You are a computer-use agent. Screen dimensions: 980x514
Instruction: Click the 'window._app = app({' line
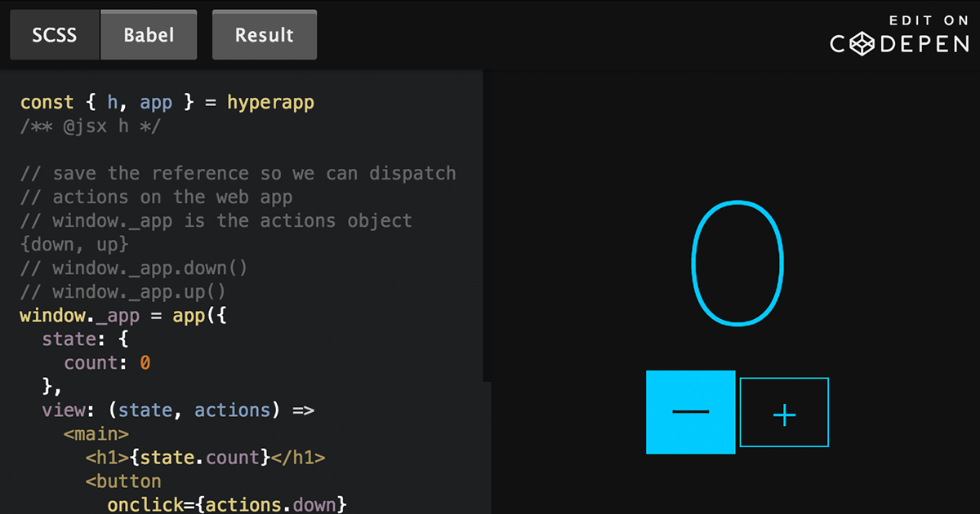point(122,316)
